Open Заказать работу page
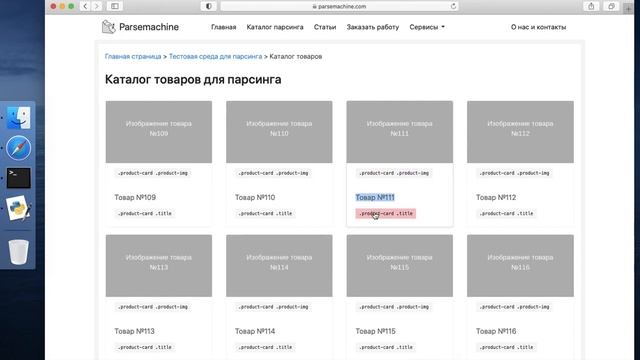 [373, 27]
